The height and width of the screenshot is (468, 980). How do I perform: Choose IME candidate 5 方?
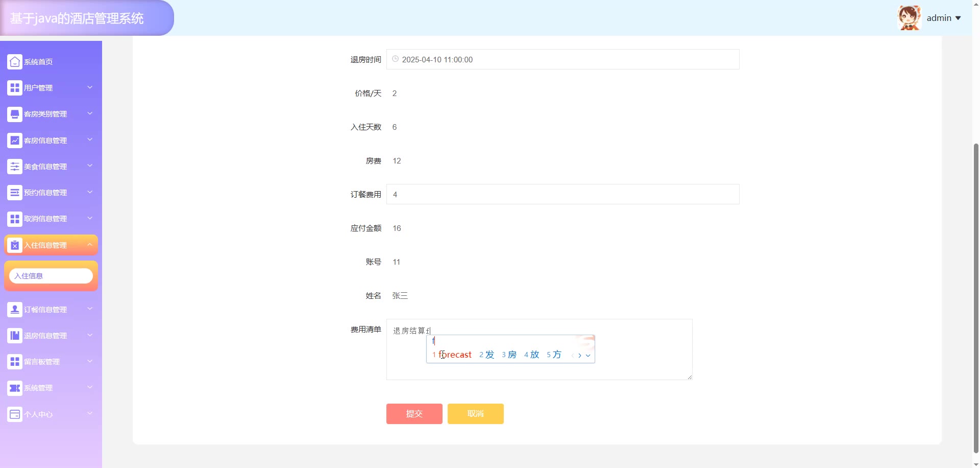[554, 355]
